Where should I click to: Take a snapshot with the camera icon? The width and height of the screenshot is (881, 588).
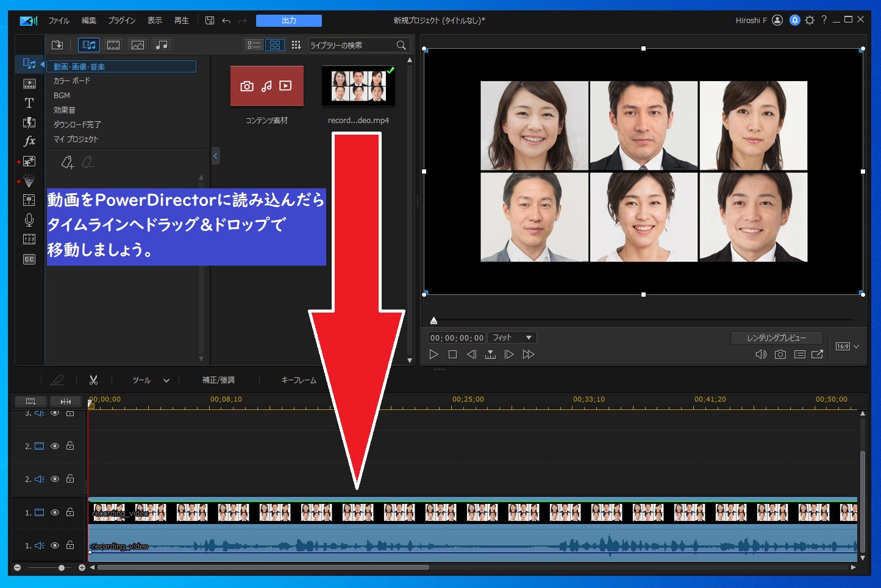780,354
